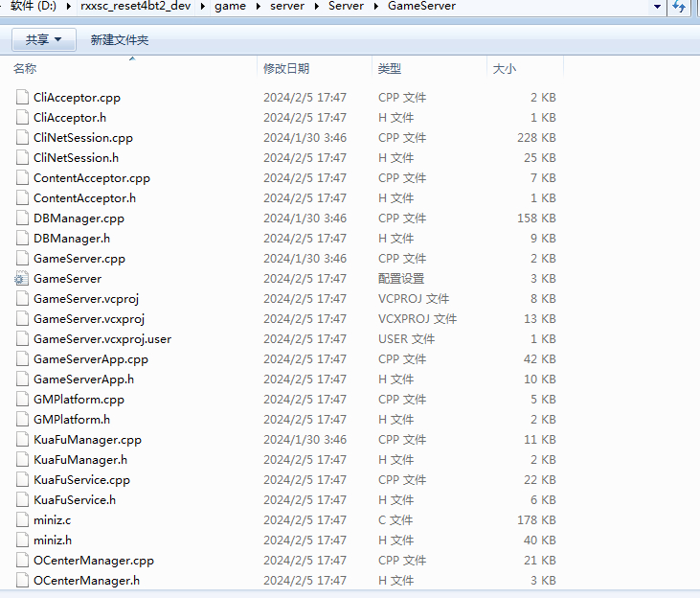Select the KuaFuService.cpp file icon
The width and height of the screenshot is (700, 598).
[23, 480]
